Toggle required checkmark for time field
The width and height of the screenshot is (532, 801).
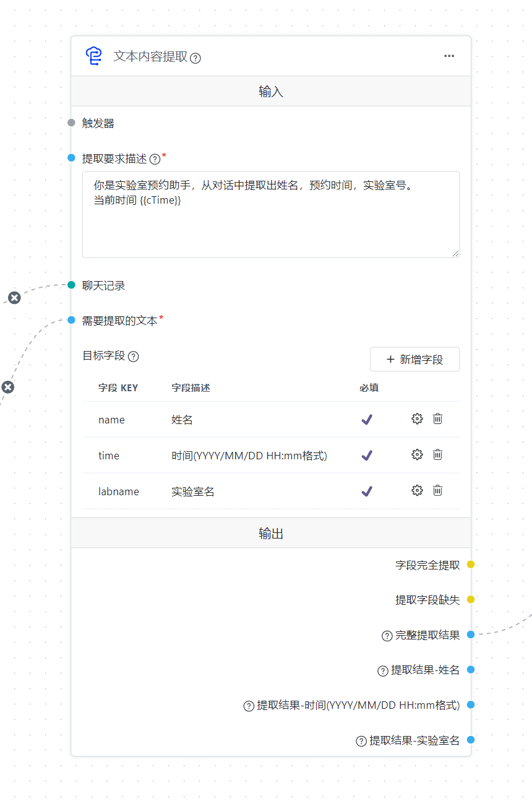click(367, 456)
